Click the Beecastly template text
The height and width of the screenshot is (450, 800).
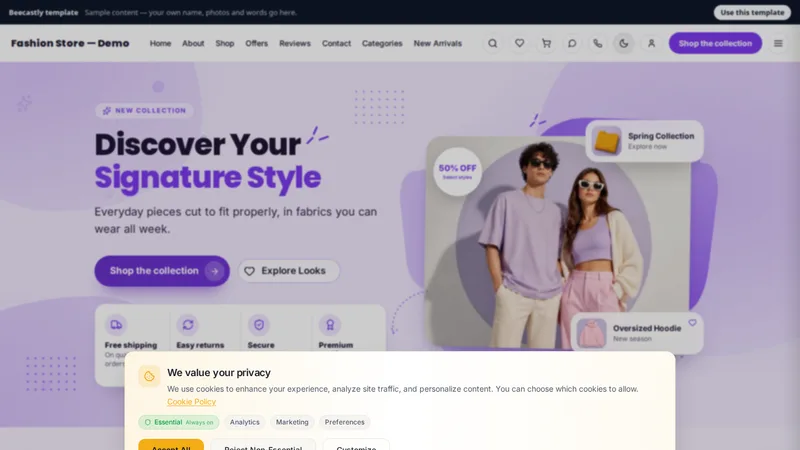(43, 12)
